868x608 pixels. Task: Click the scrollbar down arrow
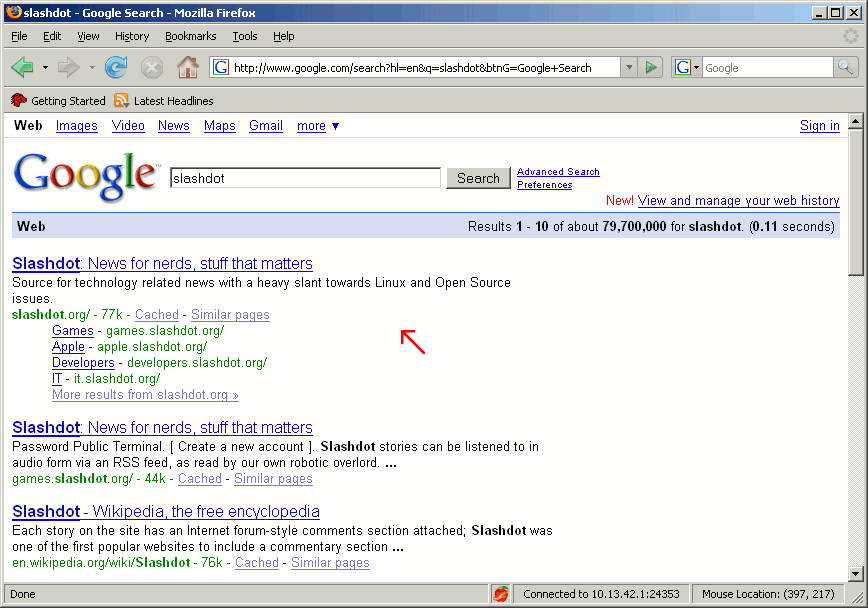click(856, 574)
